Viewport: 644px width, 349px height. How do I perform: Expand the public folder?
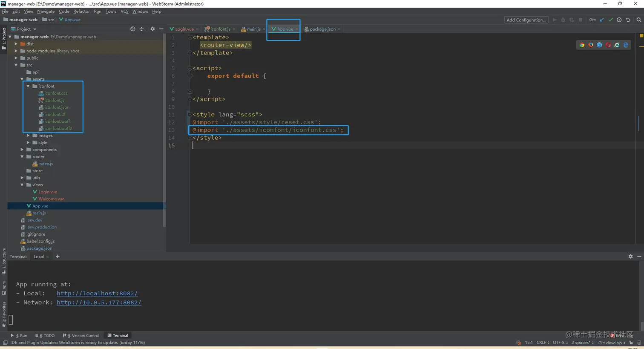pos(16,58)
